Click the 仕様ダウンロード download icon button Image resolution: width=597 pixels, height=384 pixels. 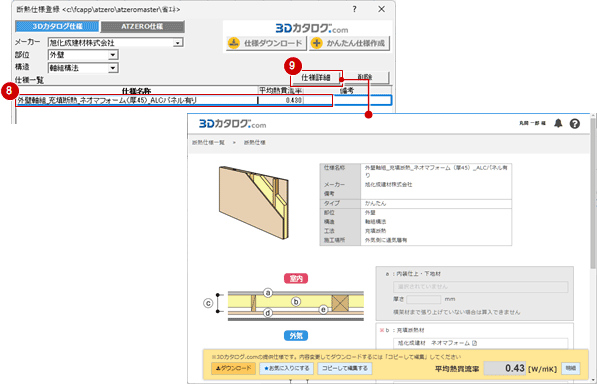(266, 43)
